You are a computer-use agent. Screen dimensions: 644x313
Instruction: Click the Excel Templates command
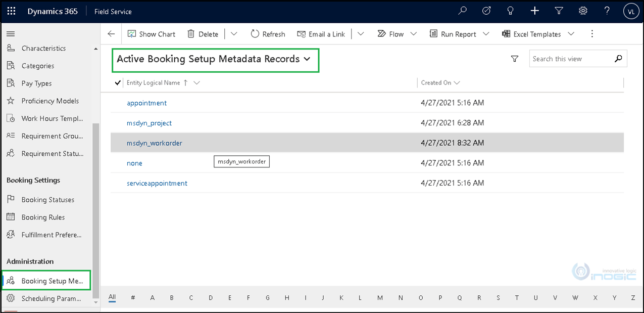531,34
